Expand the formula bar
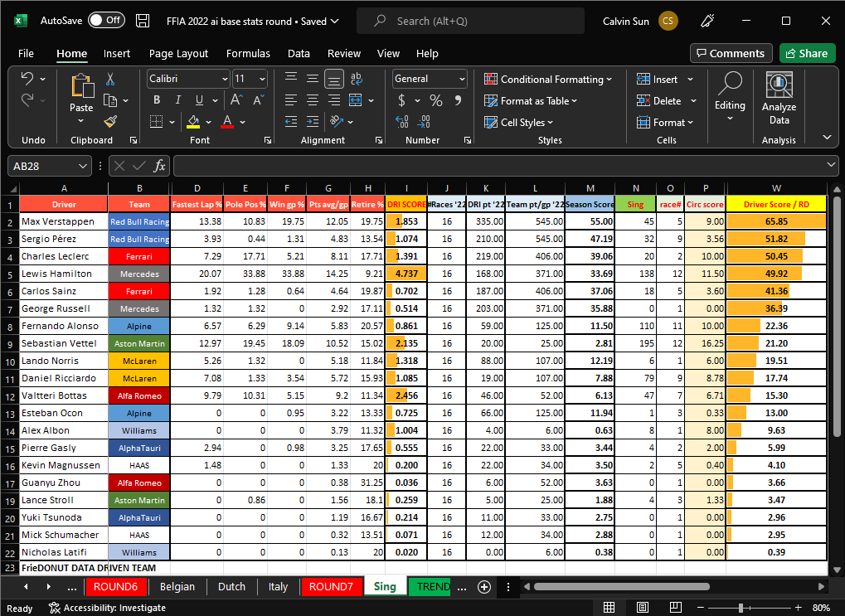845x616 pixels. [x=830, y=165]
